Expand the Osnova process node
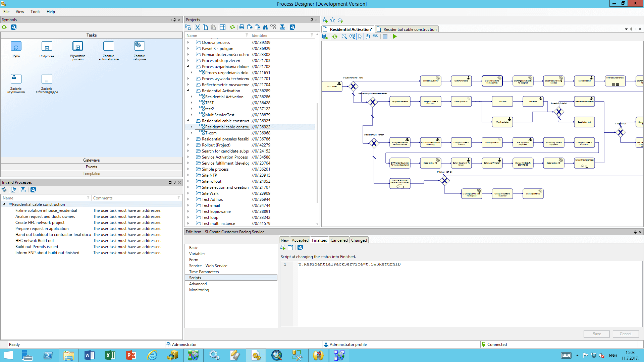This screenshot has height=362, width=644. click(188, 43)
